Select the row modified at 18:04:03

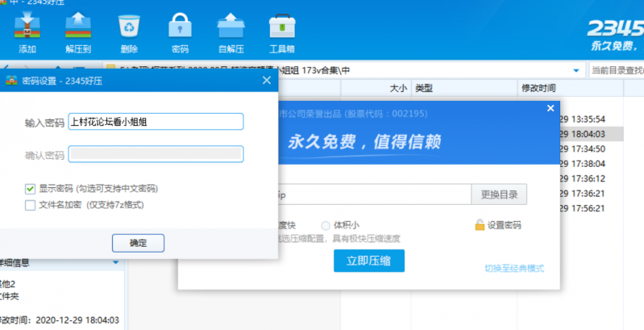click(x=592, y=134)
